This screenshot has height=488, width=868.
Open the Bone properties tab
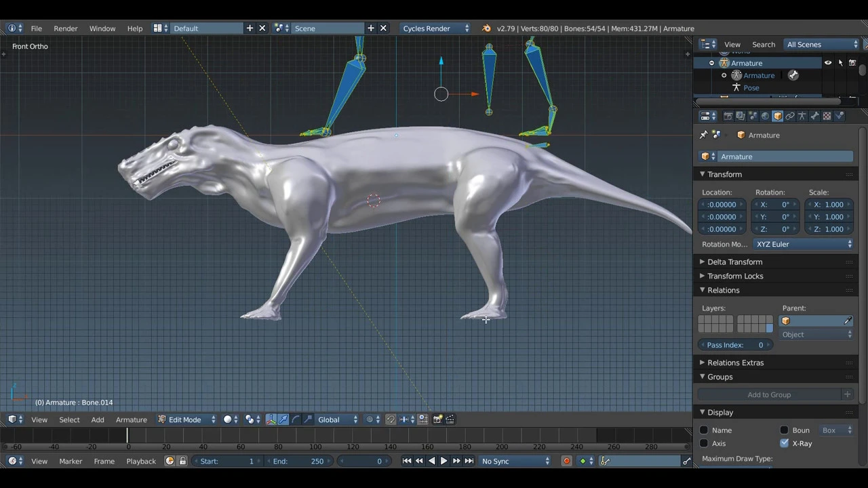pos(814,116)
